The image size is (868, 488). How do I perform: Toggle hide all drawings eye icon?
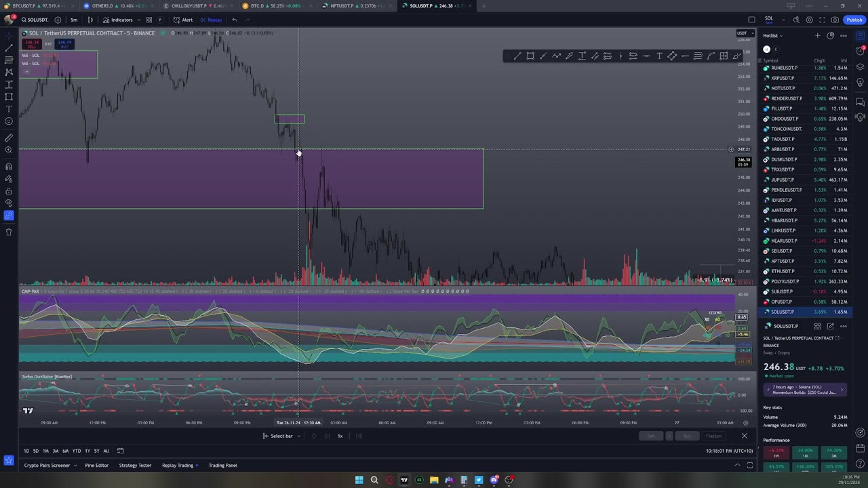tap(9, 203)
